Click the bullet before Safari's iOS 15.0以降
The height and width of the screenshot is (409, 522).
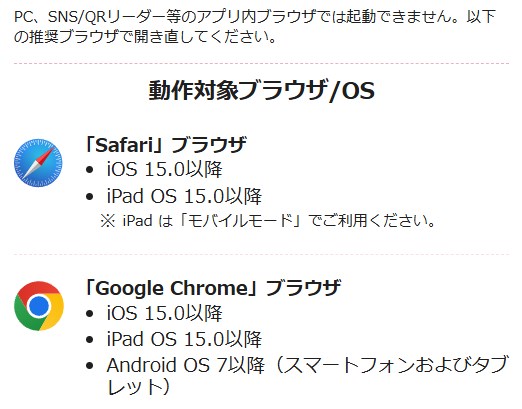[89, 170]
